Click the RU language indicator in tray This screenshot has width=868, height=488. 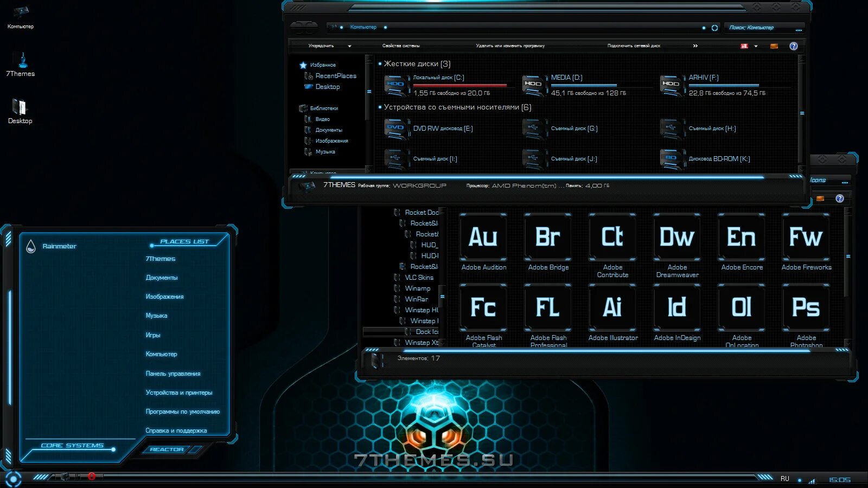coord(784,479)
